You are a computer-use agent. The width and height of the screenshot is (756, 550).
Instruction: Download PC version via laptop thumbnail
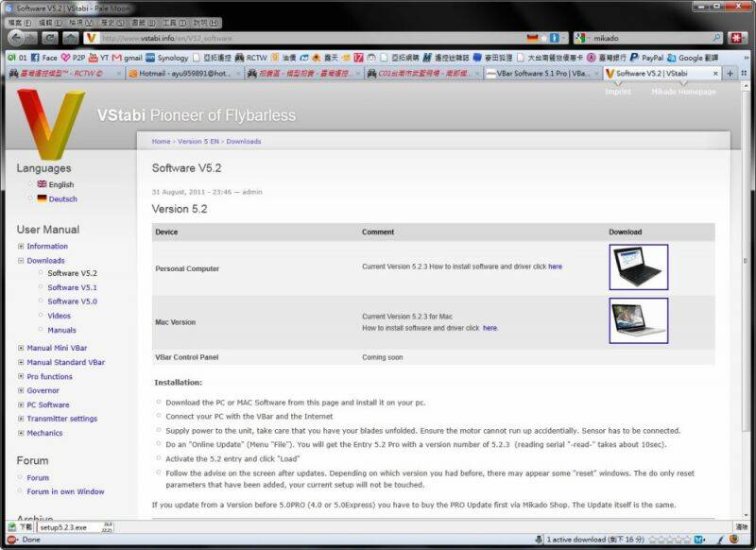[639, 267]
